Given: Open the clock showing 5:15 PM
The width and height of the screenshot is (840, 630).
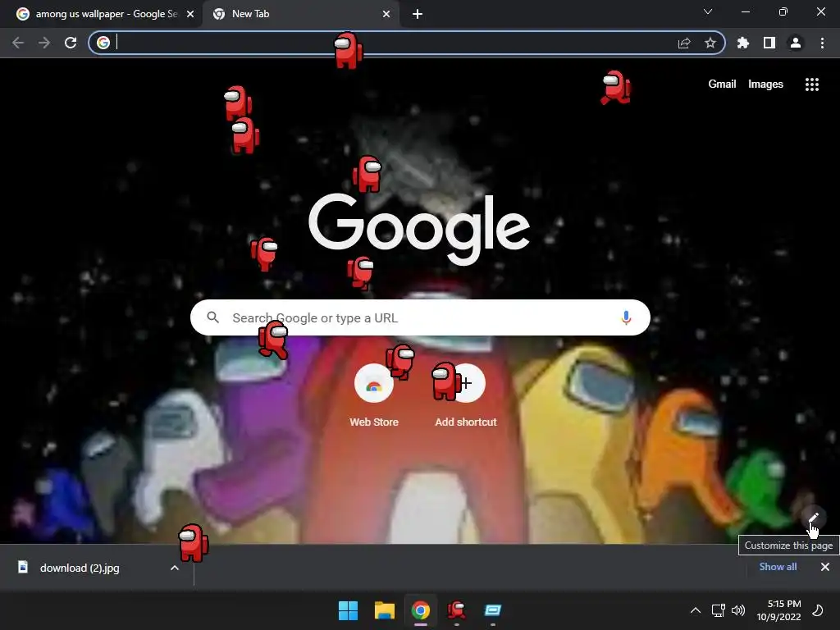Looking at the screenshot, I should (779, 610).
